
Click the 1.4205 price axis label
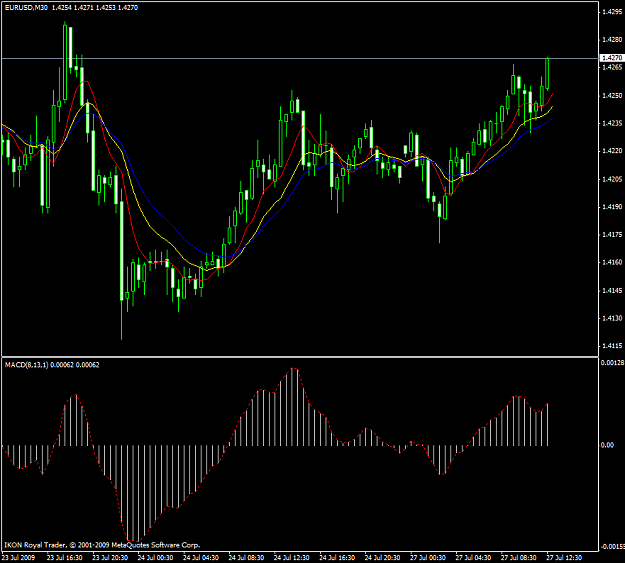tap(612, 179)
